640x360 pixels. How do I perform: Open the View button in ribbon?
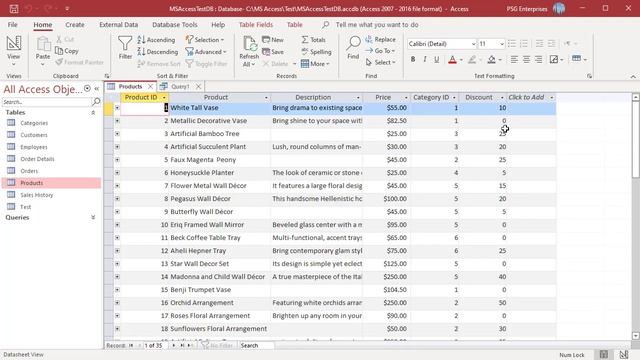13,51
